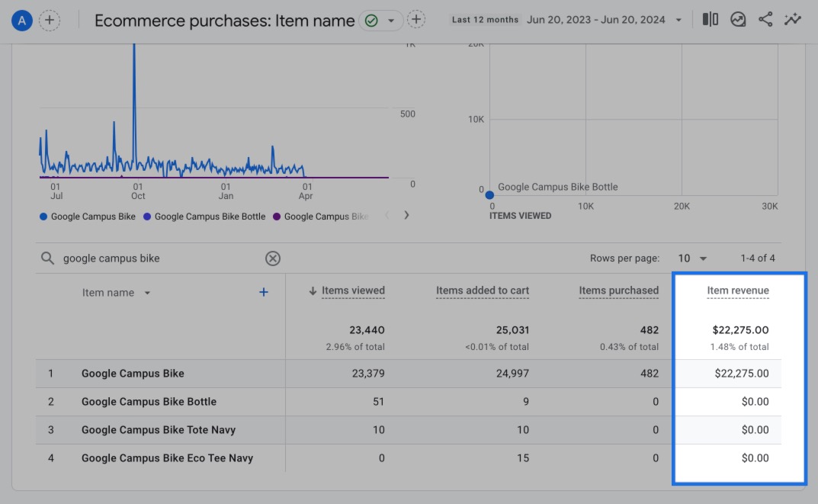
Task: Click the 0.43% of total label
Action: (629, 347)
